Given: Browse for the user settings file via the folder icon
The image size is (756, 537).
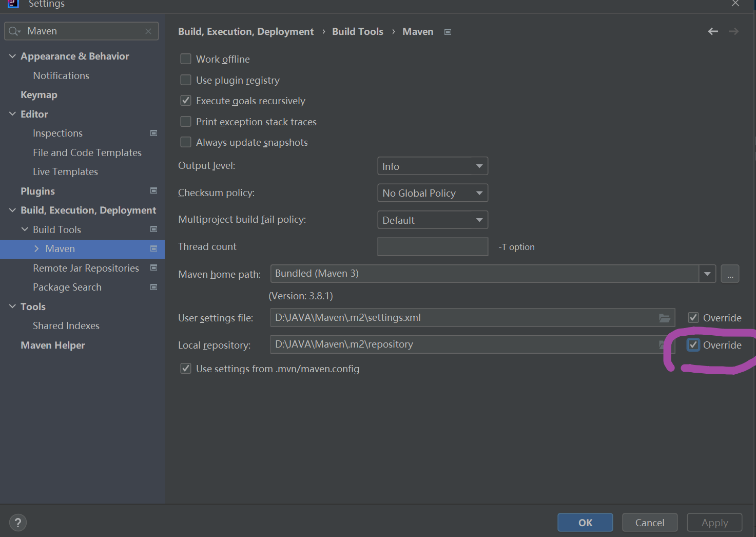Looking at the screenshot, I should tap(665, 318).
